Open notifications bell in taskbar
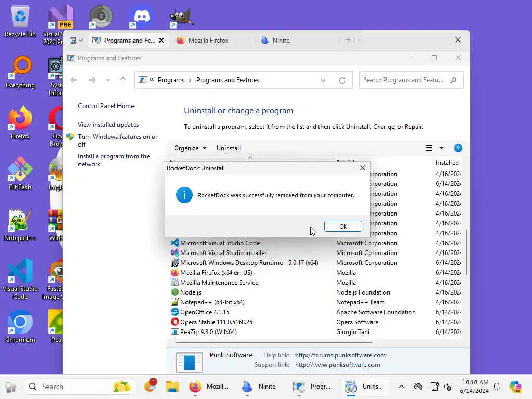The image size is (532, 399). (x=497, y=387)
